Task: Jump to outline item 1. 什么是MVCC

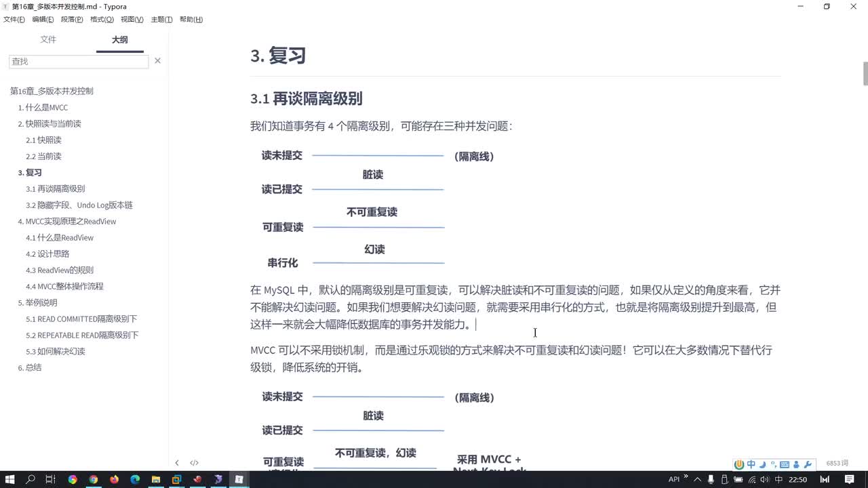Action: point(43,107)
